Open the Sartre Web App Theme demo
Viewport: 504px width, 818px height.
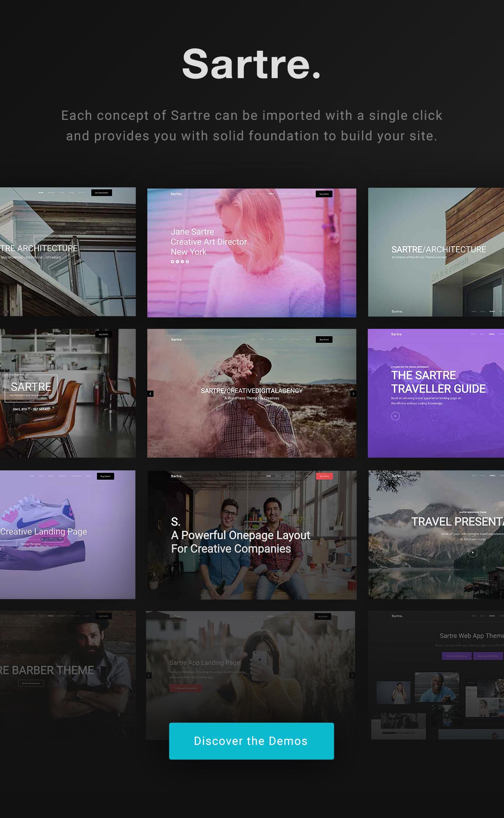(x=436, y=675)
